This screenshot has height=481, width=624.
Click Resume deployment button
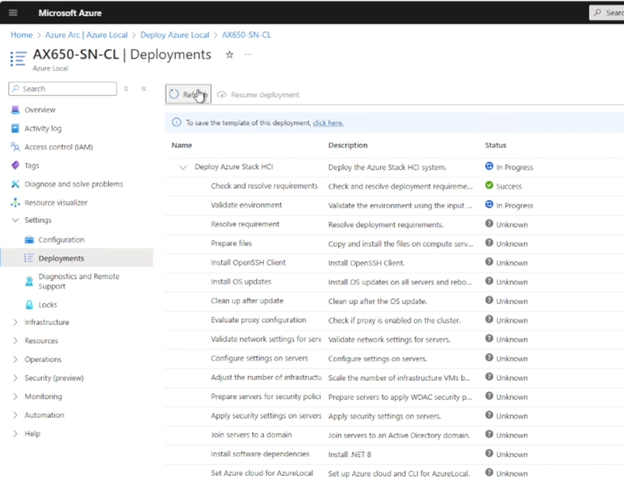click(258, 95)
